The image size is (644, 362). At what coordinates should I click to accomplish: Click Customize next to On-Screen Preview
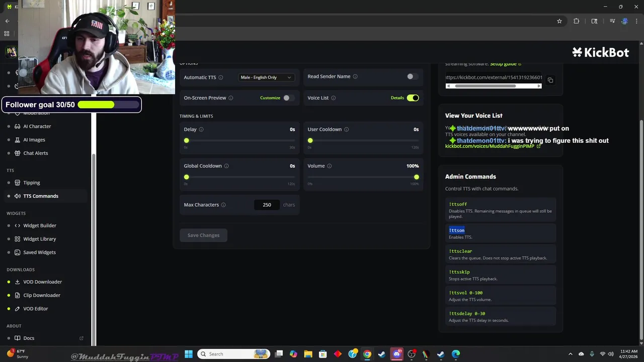[270, 98]
